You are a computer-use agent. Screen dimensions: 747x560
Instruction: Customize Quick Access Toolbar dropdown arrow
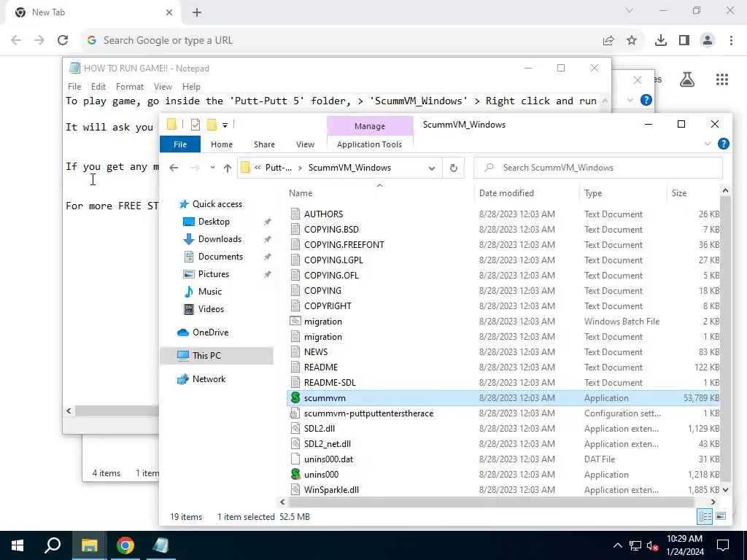click(225, 125)
